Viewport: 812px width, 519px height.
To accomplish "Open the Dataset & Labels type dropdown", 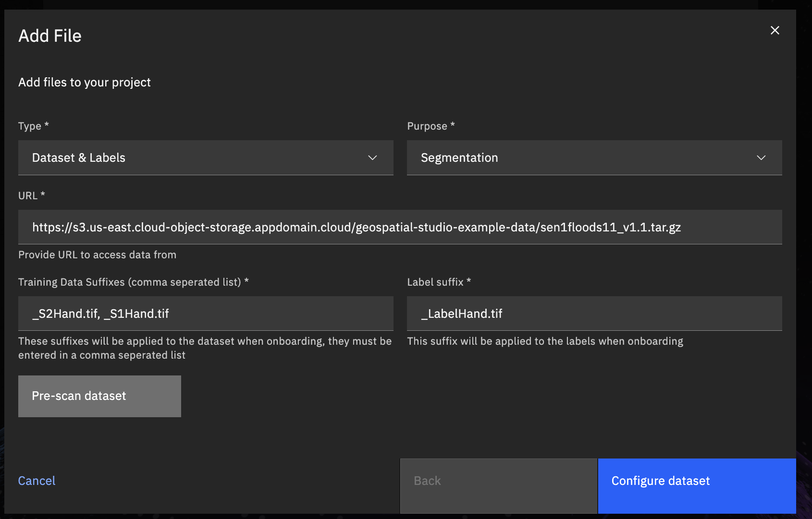I will [205, 158].
